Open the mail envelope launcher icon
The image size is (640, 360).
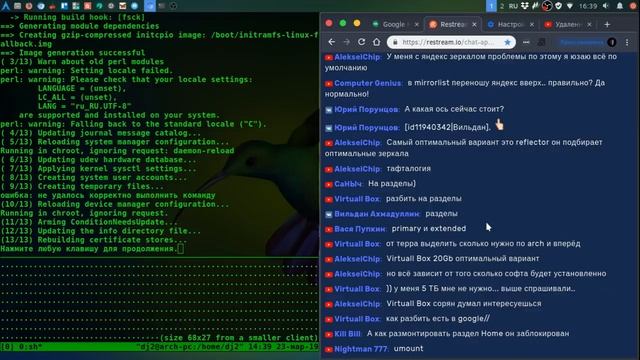pos(122,6)
